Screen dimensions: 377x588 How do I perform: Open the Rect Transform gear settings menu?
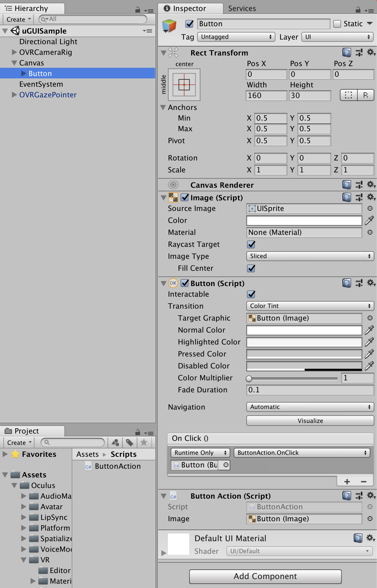coord(371,52)
